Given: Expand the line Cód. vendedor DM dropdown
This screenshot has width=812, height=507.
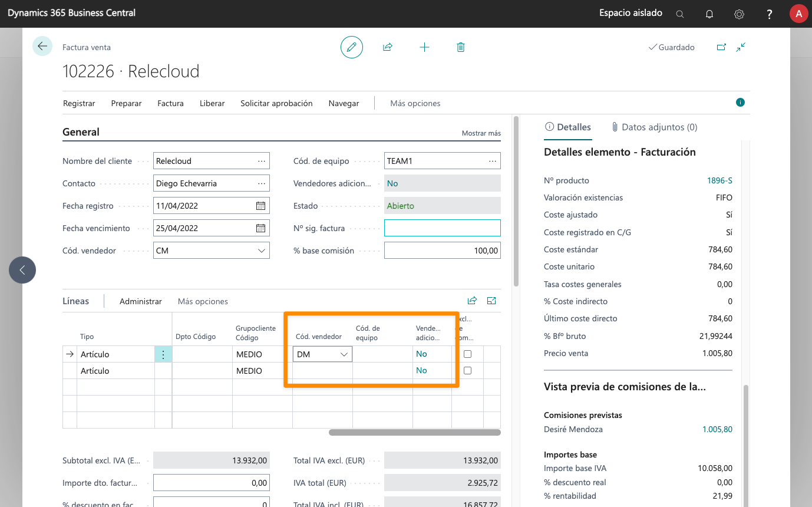Looking at the screenshot, I should click(x=344, y=354).
